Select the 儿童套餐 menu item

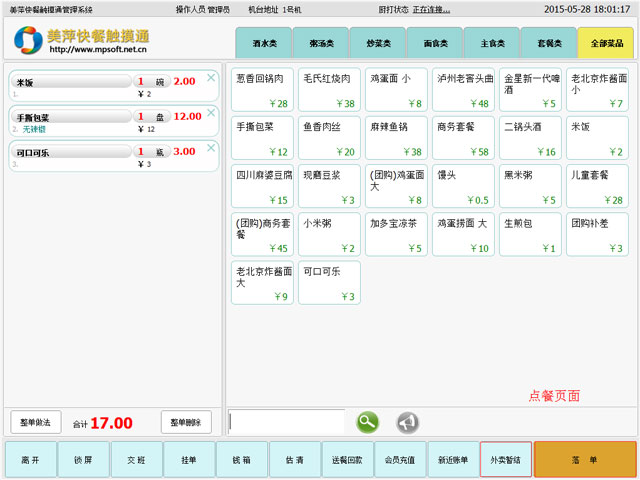[x=597, y=186]
